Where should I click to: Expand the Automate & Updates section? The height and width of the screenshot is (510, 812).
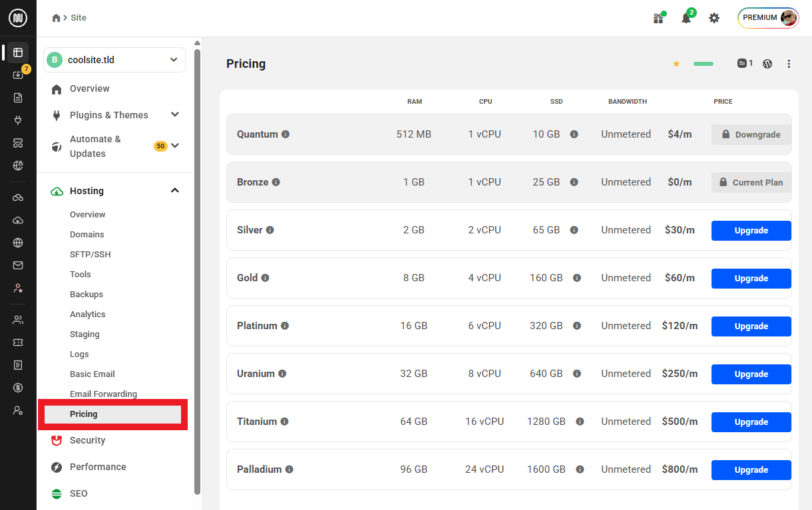(175, 146)
